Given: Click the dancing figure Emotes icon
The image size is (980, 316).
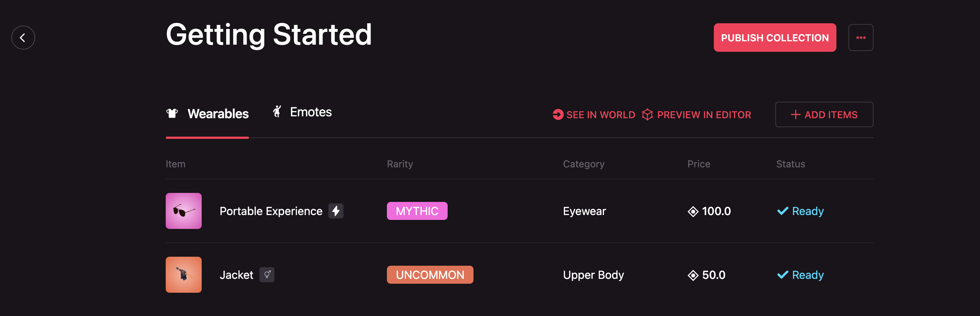Looking at the screenshot, I should pyautogui.click(x=277, y=111).
